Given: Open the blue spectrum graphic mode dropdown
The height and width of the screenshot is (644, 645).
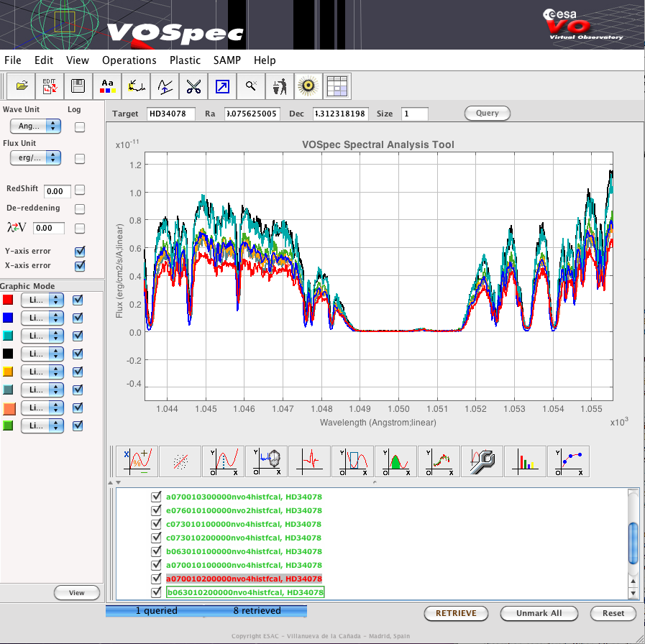Looking at the screenshot, I should pyautogui.click(x=42, y=318).
